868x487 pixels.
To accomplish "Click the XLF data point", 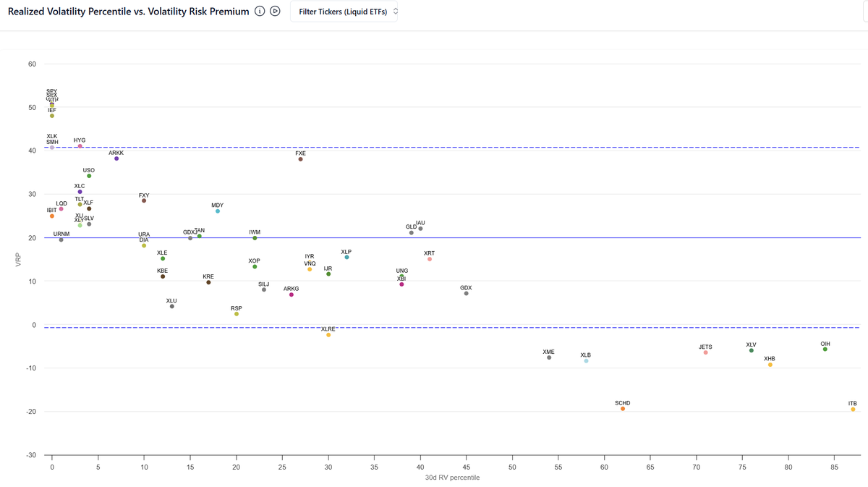I will coord(89,208).
